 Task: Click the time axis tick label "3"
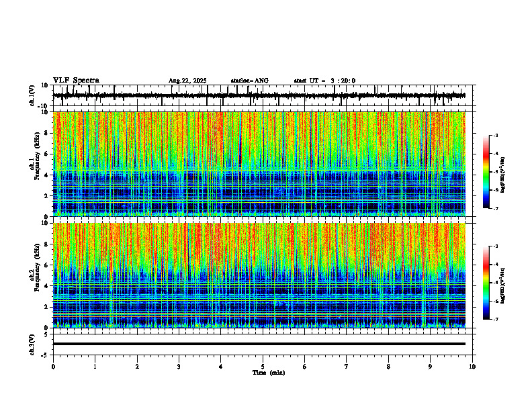point(179,367)
